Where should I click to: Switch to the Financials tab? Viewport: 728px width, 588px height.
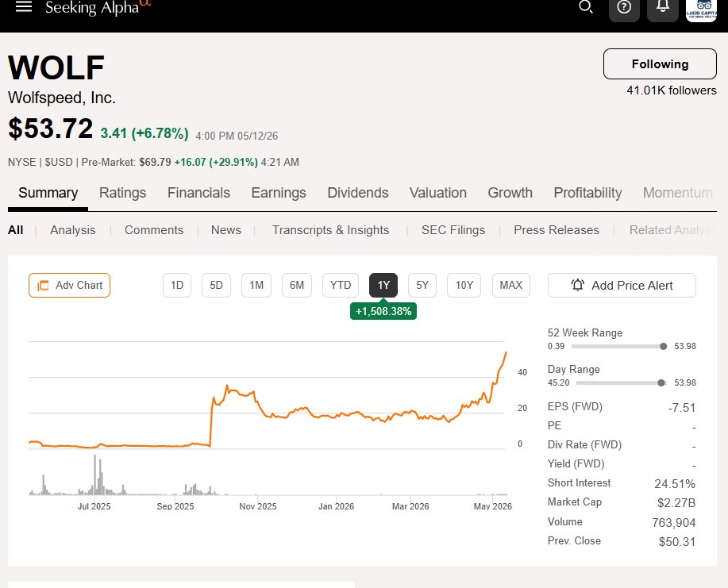198,193
